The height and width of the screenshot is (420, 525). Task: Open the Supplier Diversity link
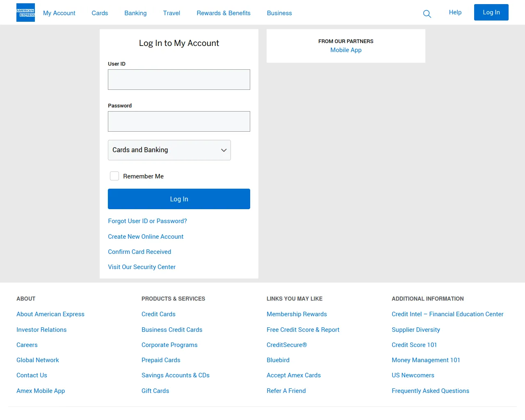pyautogui.click(x=416, y=330)
